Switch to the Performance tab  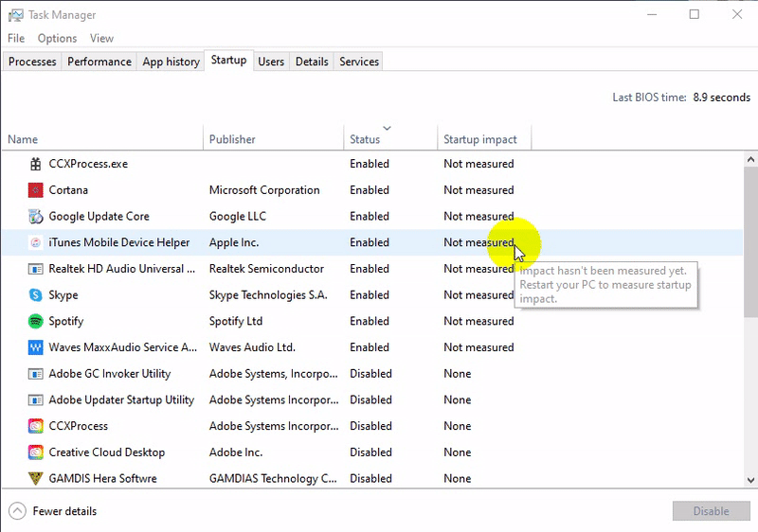tap(99, 62)
